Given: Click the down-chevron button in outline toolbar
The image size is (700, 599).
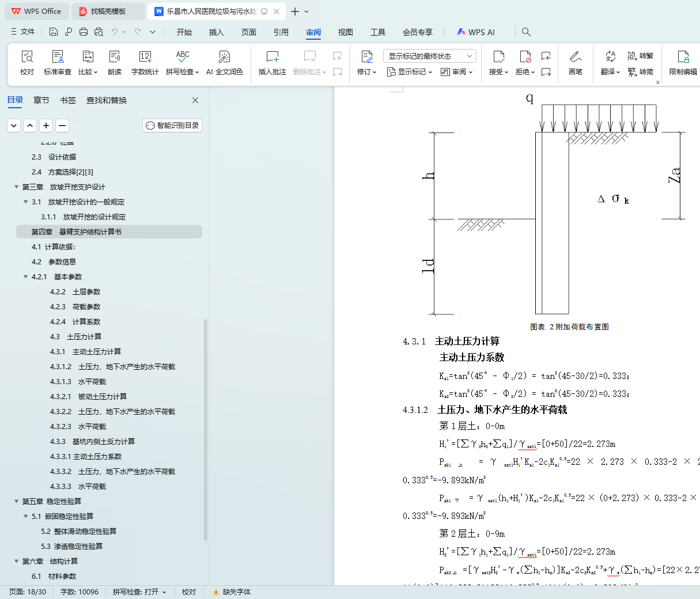Looking at the screenshot, I should click(14, 125).
